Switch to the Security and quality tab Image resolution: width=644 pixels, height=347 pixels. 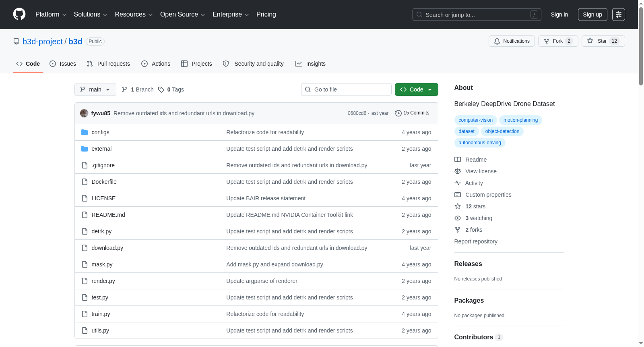253,64
